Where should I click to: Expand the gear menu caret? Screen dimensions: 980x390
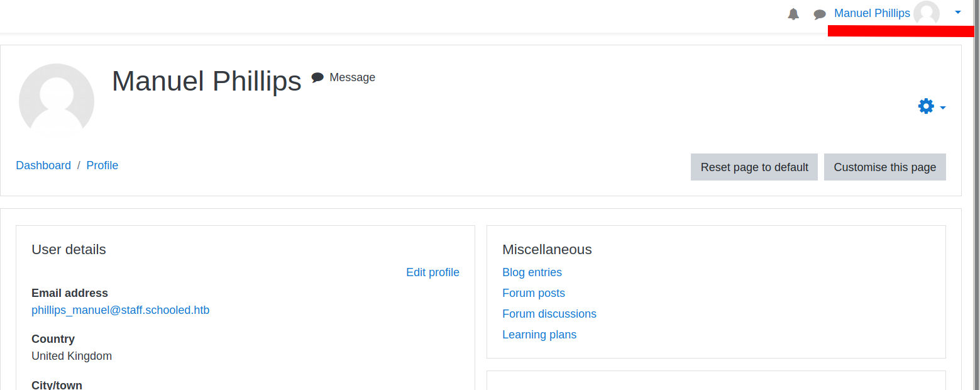[943, 108]
